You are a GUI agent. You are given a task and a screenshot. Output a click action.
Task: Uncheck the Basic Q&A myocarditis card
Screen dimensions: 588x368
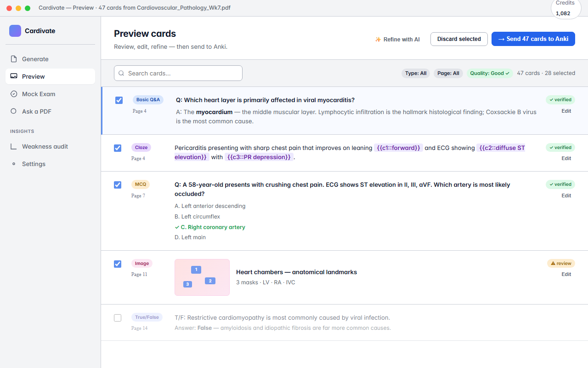119,100
